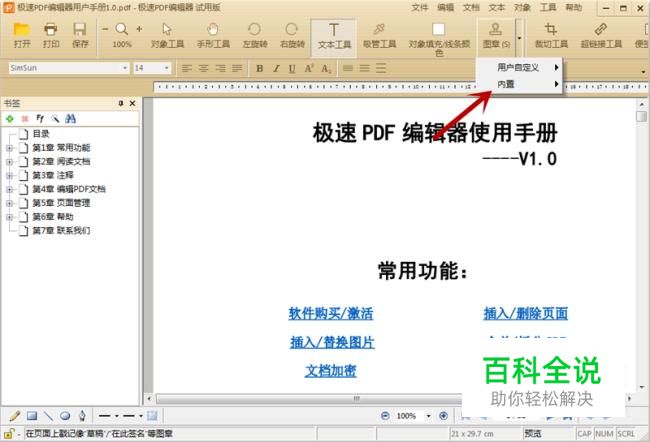
Task: Expand 第2章 阅读文档 bookmark
Action: coord(10,162)
